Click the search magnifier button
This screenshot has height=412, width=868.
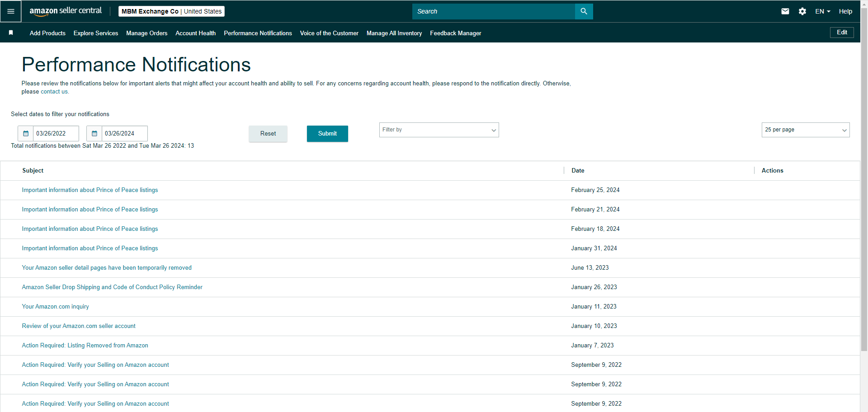coord(584,11)
